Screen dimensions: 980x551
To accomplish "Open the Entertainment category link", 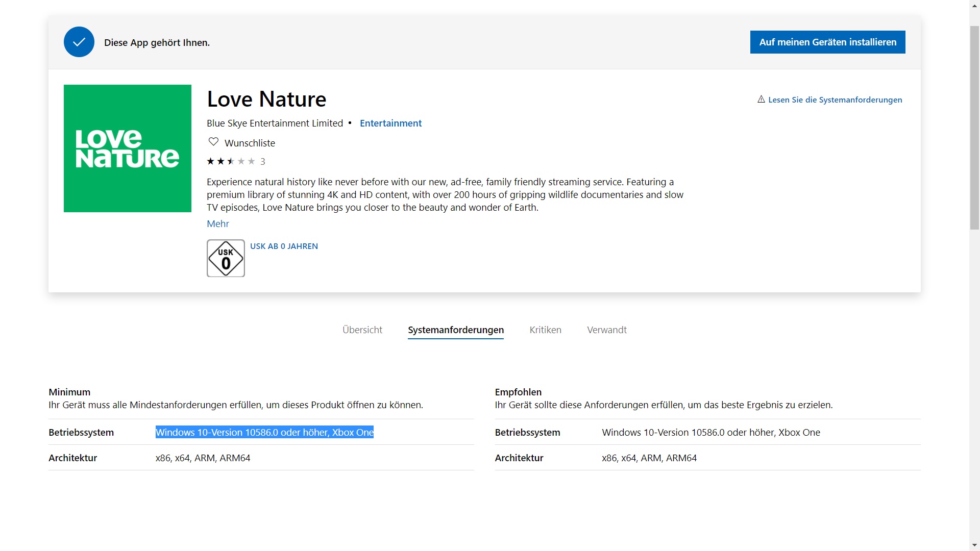I will 390,123.
